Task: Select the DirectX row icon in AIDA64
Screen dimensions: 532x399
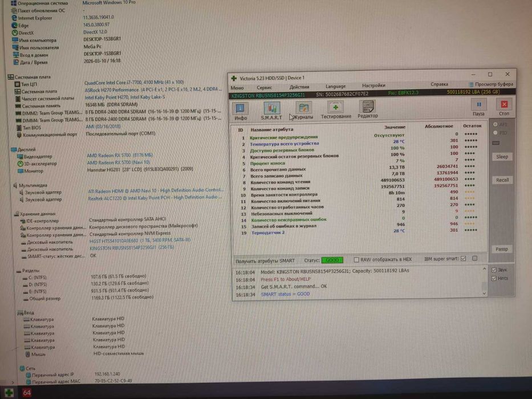Action: click(15, 33)
